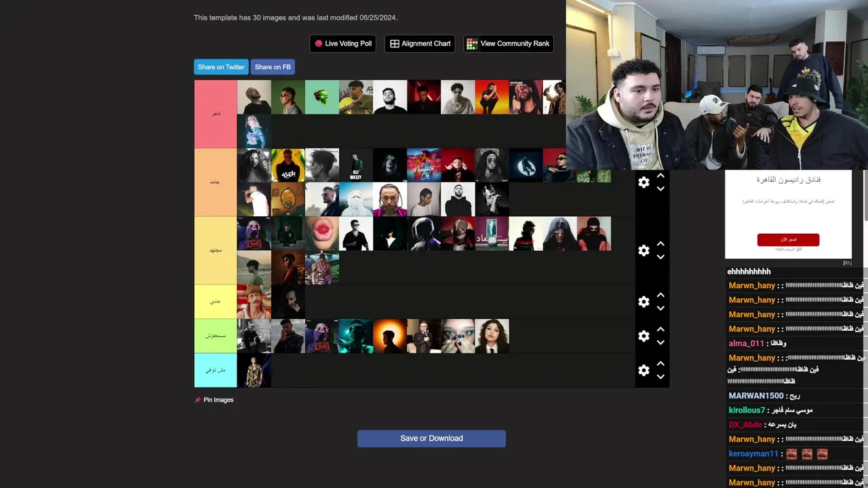Move the مجتهد tier row down

(x=660, y=257)
